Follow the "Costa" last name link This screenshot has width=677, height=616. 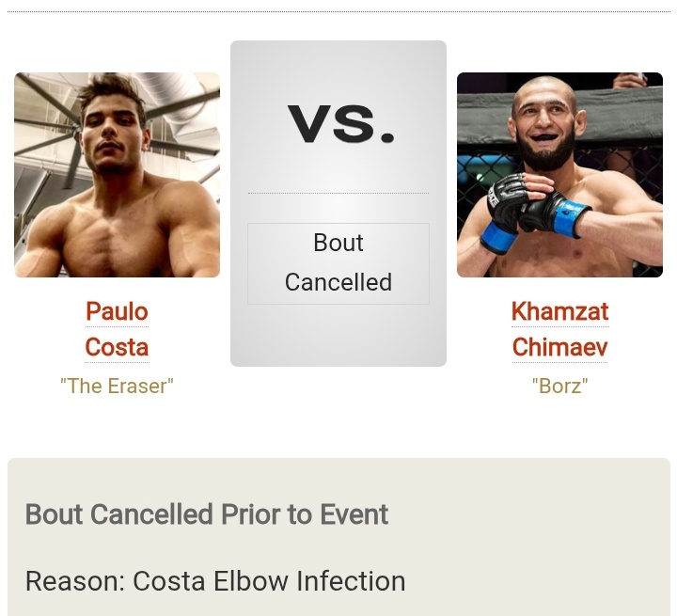pos(117,347)
